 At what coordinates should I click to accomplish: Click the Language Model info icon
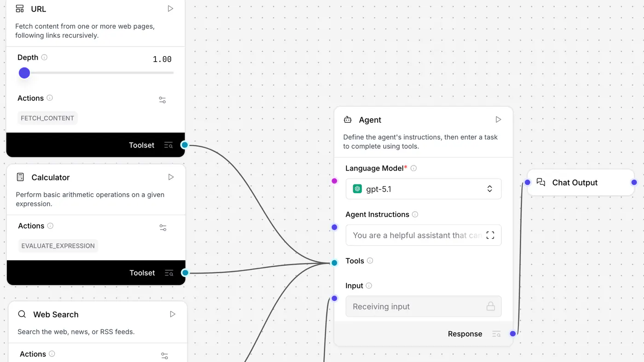tap(414, 168)
